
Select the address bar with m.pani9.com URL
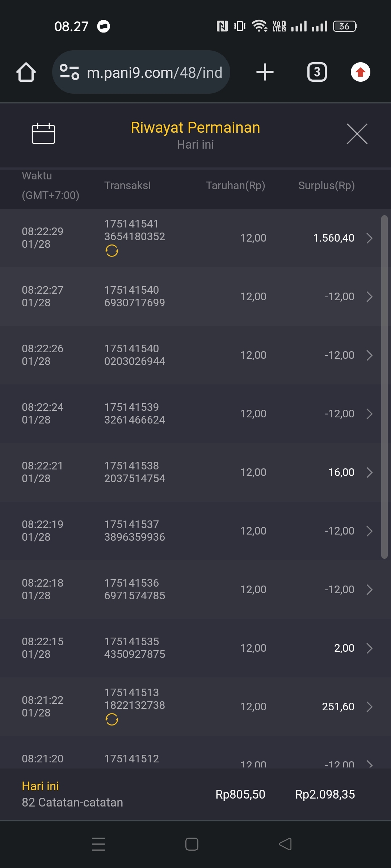[154, 73]
